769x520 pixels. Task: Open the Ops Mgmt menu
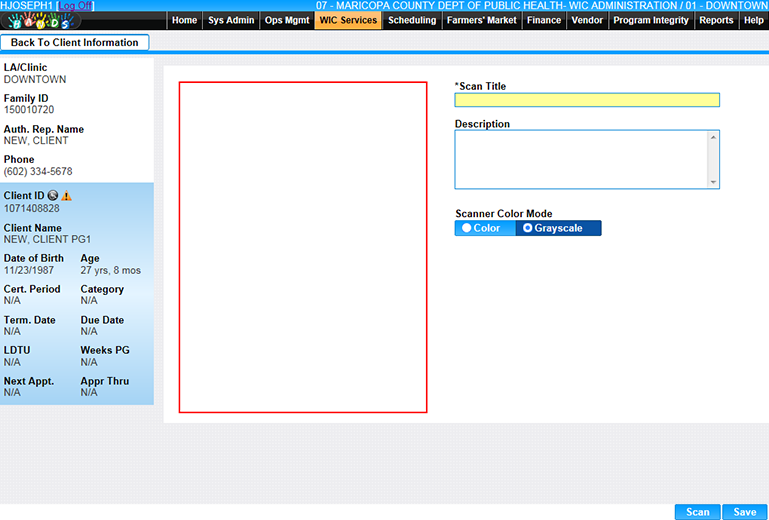coord(288,20)
